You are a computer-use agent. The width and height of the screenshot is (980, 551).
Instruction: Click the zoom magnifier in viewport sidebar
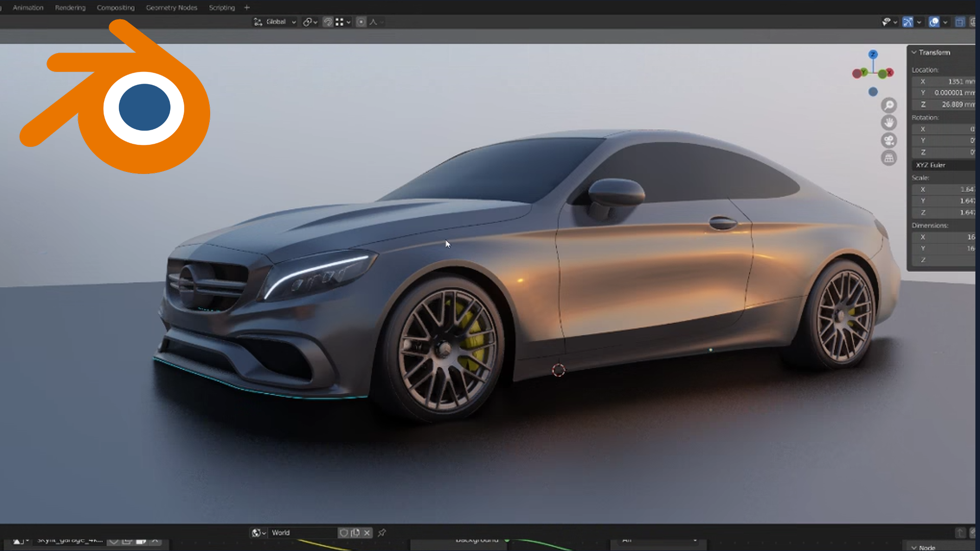[889, 105]
